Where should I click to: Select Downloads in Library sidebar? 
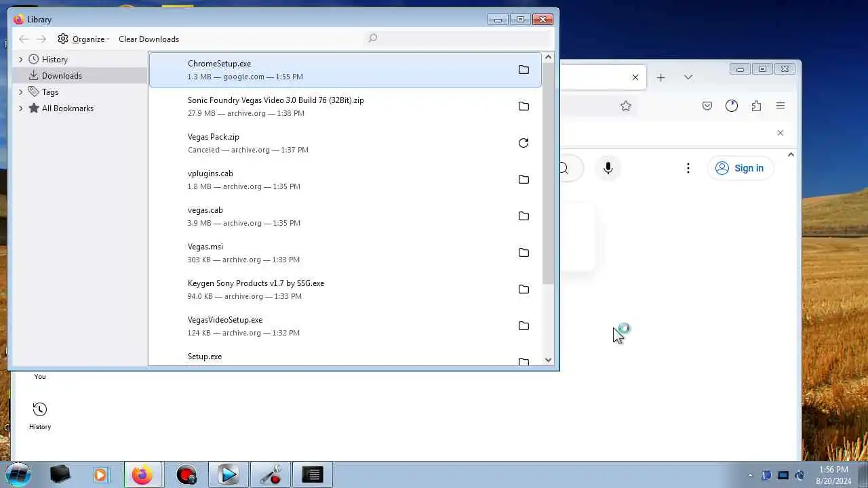tap(79, 76)
